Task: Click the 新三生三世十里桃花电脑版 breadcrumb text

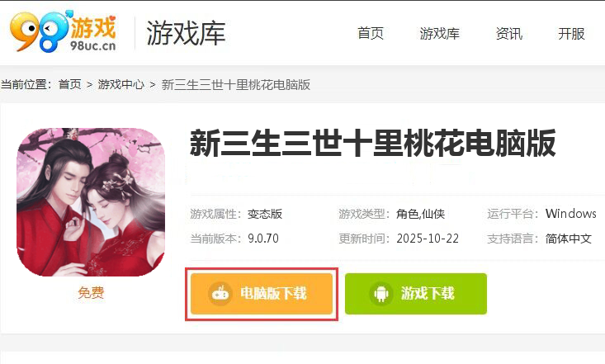Action: pos(236,84)
